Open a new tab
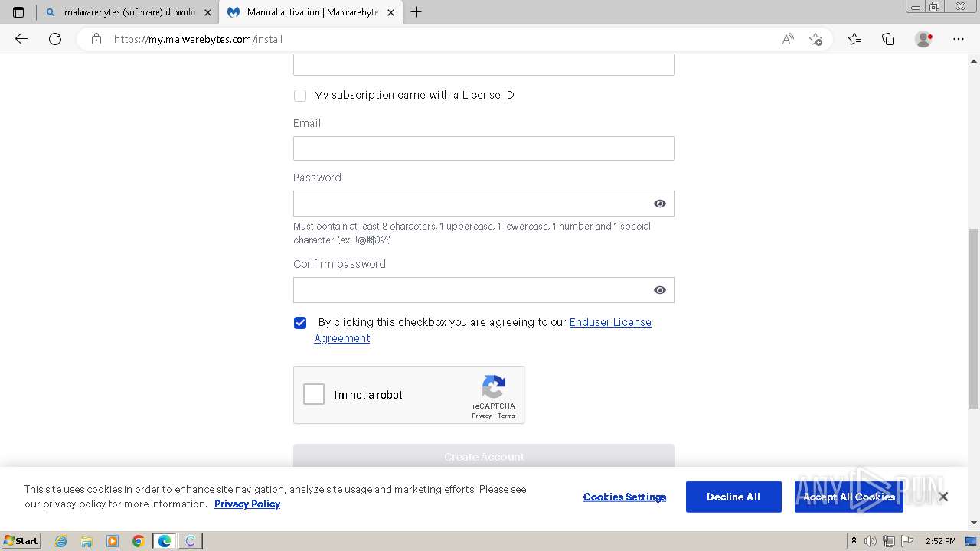The width and height of the screenshot is (980, 551). 416,12
